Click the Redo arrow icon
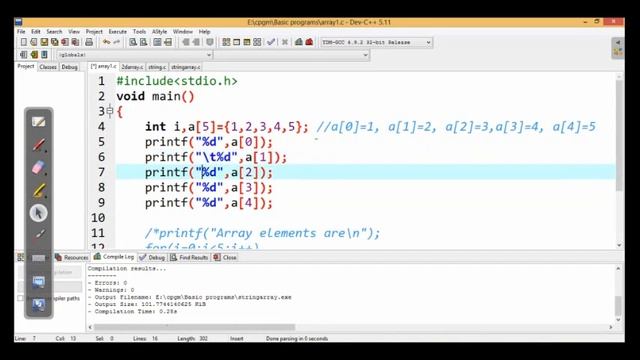The height and width of the screenshot is (360, 640). [117, 42]
